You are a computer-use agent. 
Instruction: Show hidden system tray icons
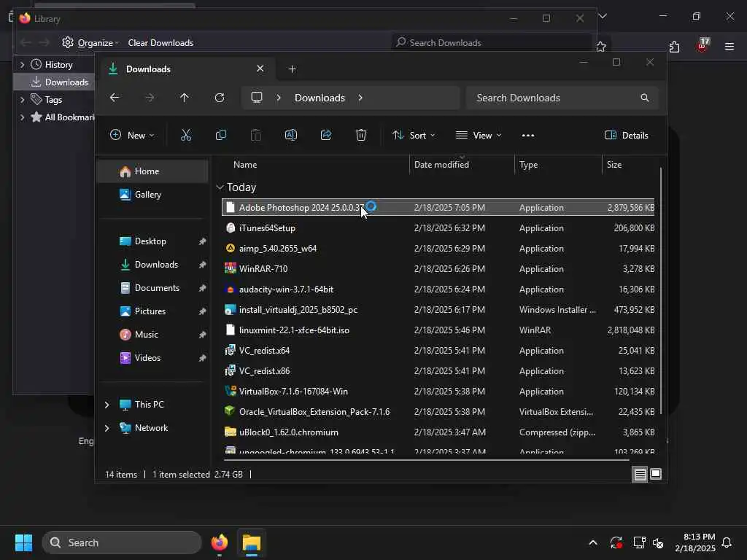coord(593,542)
